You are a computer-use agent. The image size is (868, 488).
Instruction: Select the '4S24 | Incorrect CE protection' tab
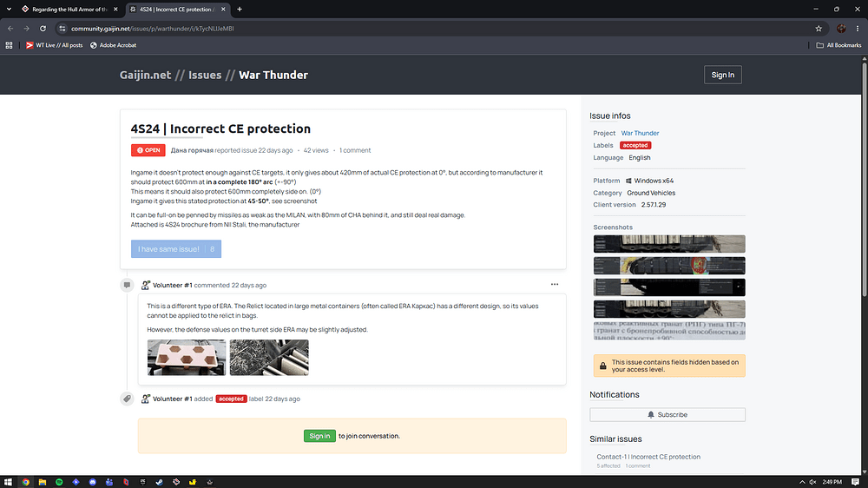pyautogui.click(x=177, y=9)
